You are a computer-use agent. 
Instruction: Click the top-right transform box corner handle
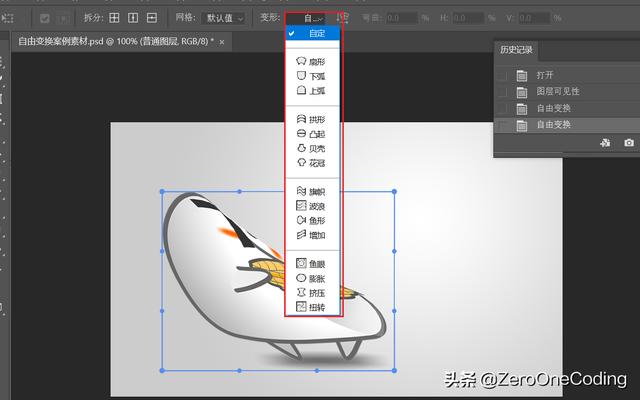pyautogui.click(x=395, y=191)
